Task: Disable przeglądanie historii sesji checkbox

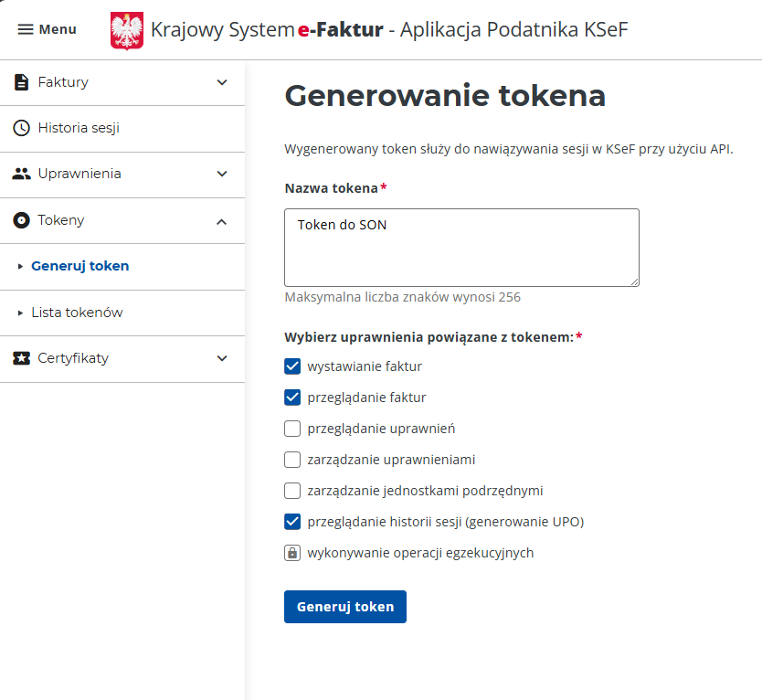Action: point(292,522)
